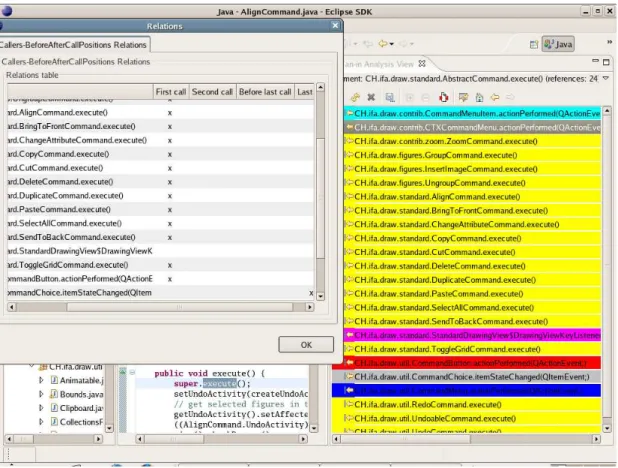Click the expand-all plus icon in Fan-in toolbar

coord(410,97)
